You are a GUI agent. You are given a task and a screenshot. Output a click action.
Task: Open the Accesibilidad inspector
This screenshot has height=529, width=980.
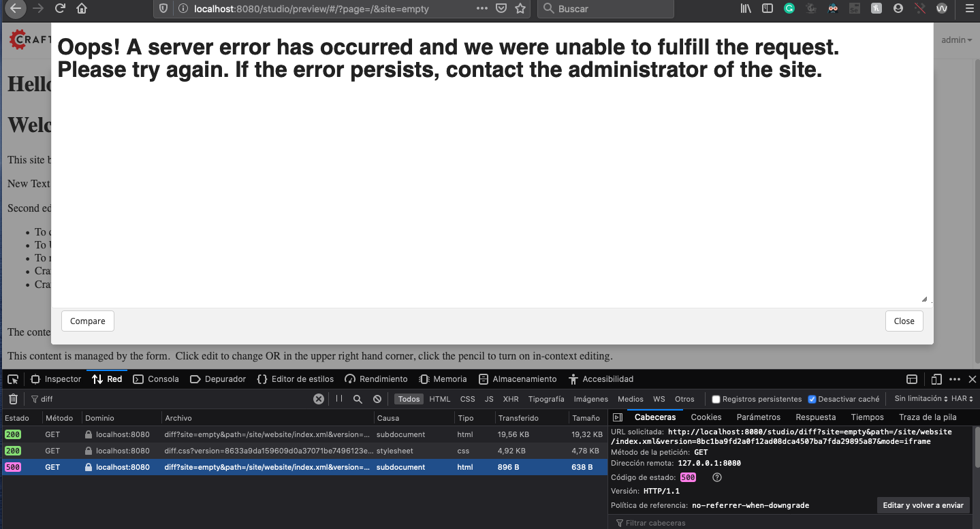[x=600, y=379]
